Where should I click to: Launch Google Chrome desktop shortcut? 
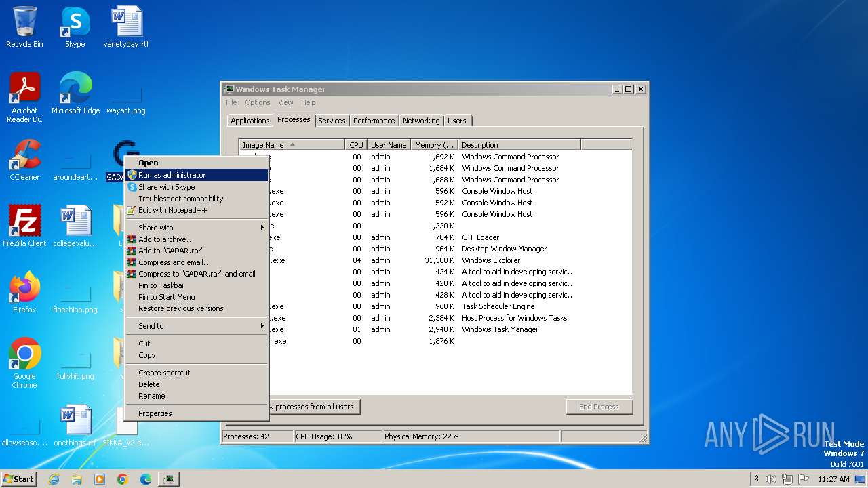(24, 363)
